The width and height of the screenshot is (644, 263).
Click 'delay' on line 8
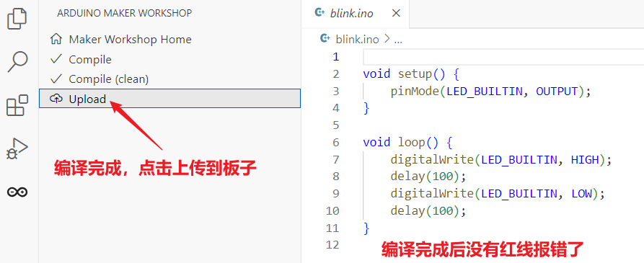click(x=408, y=177)
